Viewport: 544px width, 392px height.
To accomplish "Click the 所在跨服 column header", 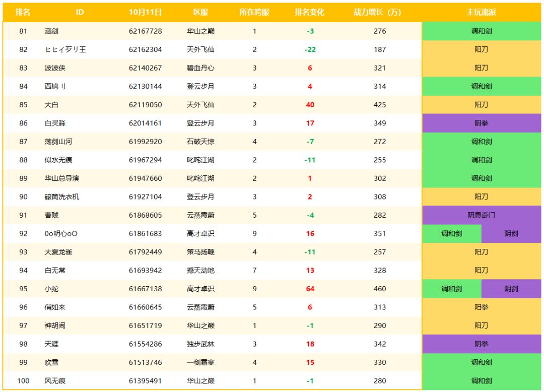I will 254,12.
